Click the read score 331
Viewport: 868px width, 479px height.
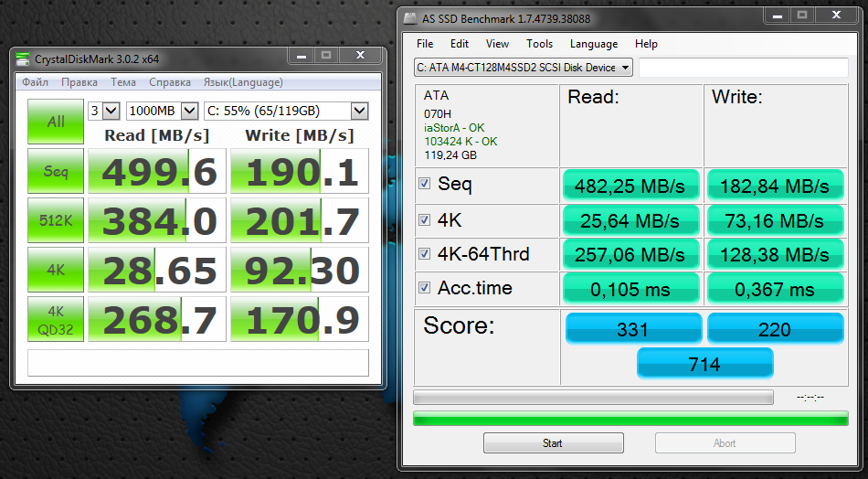point(633,329)
